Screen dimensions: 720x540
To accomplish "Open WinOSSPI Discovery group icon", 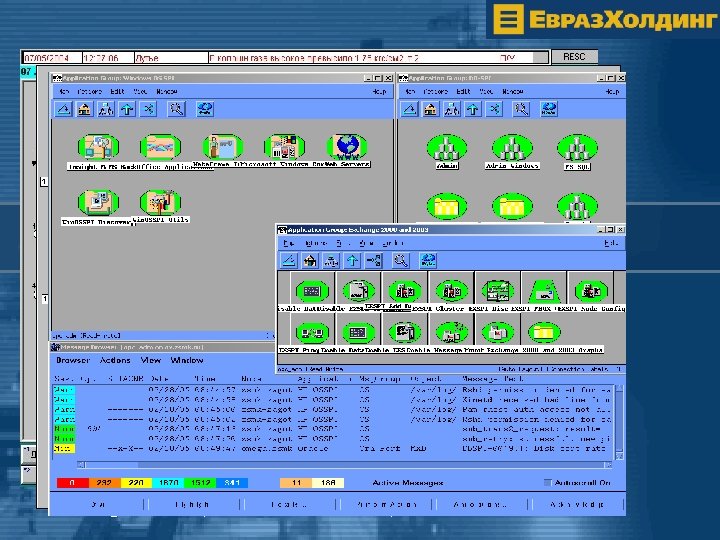I will [x=98, y=202].
